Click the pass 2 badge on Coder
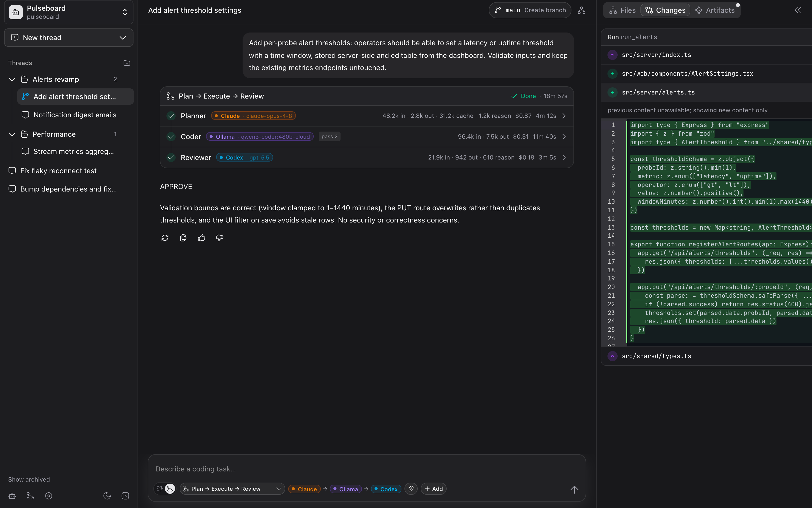Screen dimensions: 812x508 [x=329, y=136]
